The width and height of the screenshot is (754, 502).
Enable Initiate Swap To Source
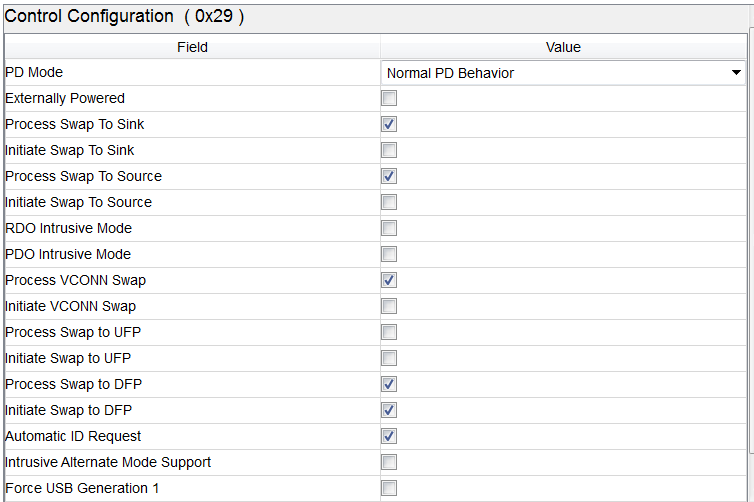[x=389, y=202]
